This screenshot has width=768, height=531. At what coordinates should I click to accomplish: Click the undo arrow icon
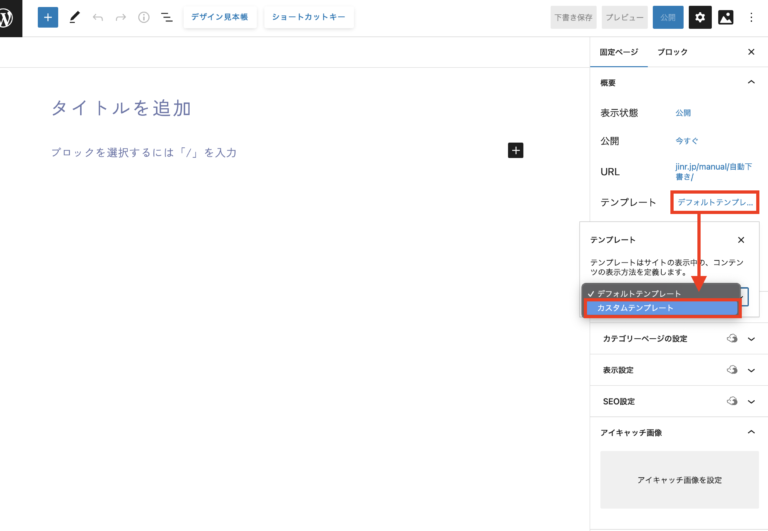click(x=98, y=18)
